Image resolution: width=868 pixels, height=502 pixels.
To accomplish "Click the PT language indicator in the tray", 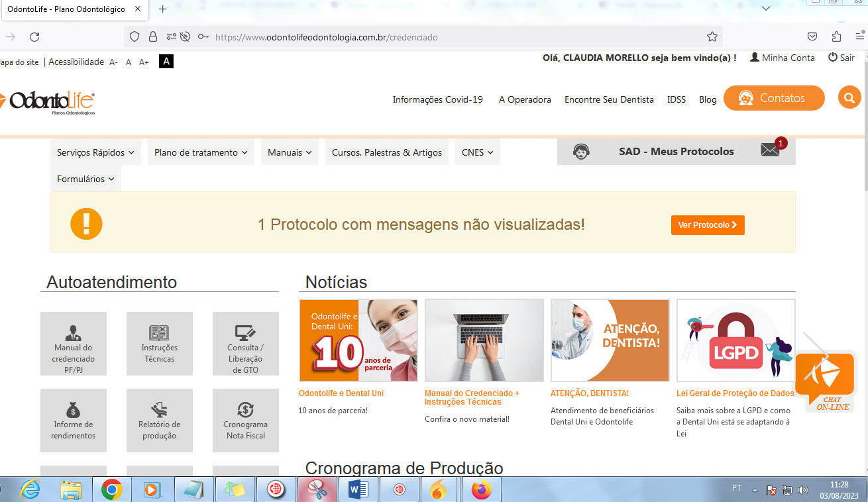I will tap(737, 488).
